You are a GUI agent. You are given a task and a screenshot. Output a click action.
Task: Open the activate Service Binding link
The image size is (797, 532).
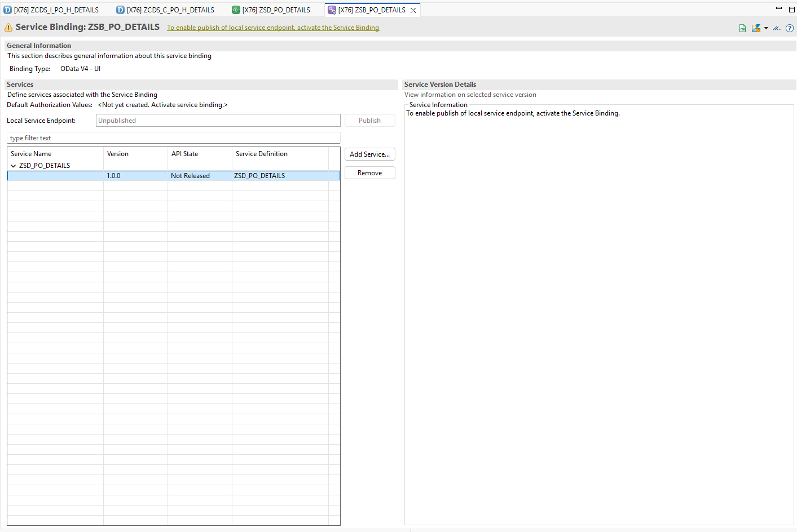[x=273, y=28]
